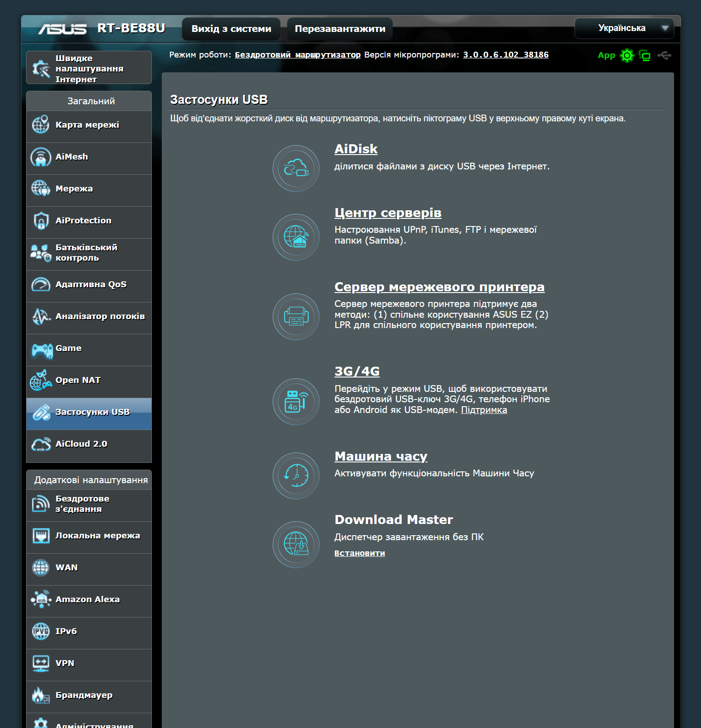Select Застосунки USB menu item

89,414
